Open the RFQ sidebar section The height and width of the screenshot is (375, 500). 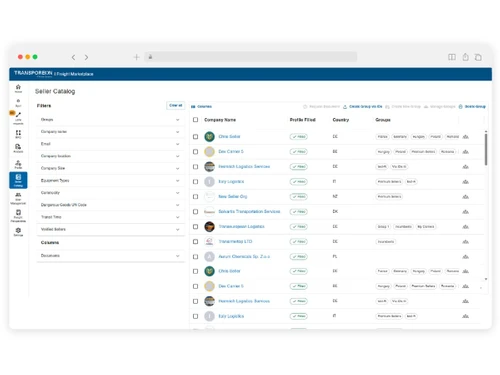point(18,134)
